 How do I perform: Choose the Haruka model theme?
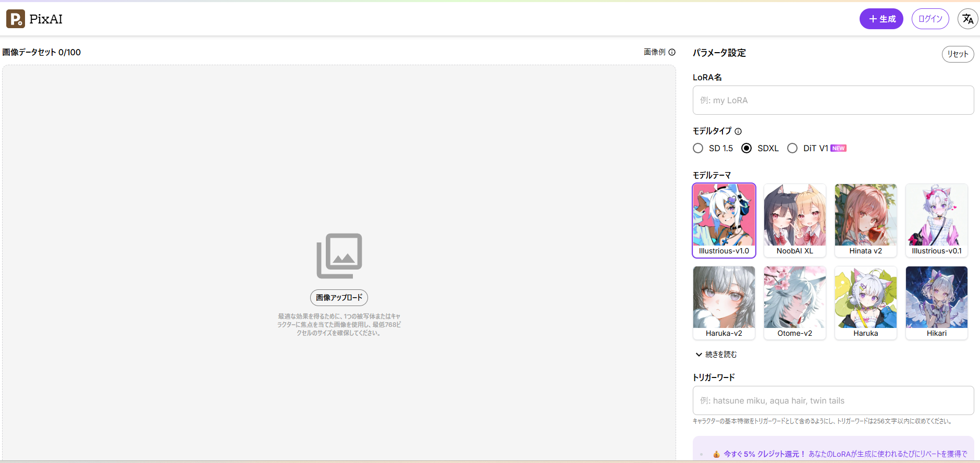click(866, 303)
